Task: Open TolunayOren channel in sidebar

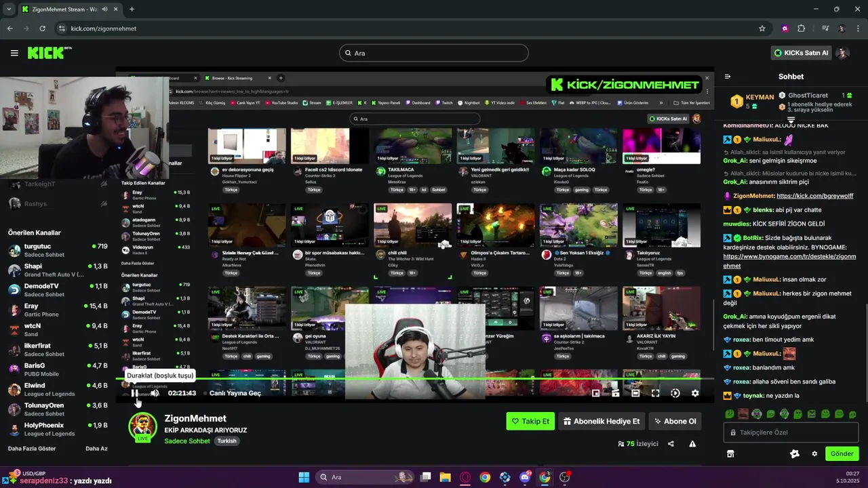Action: tap(58, 409)
